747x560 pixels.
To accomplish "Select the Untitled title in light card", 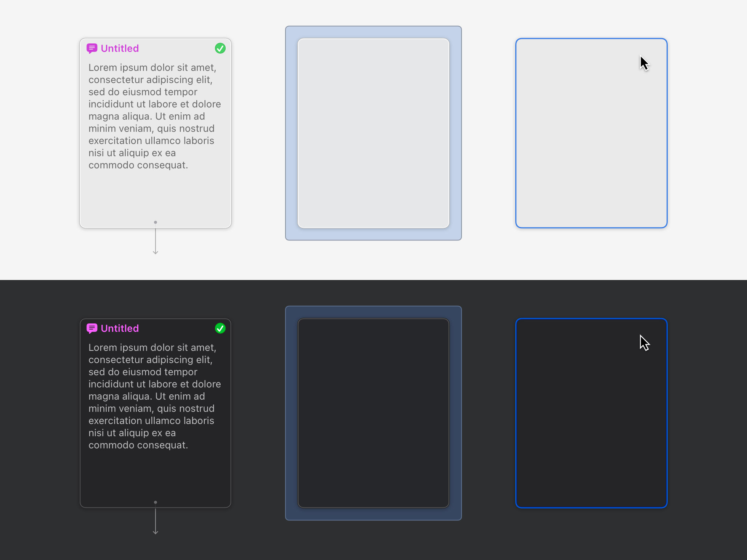I will point(120,48).
